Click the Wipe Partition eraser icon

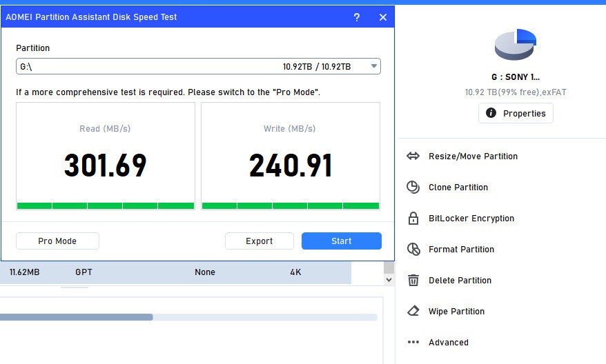(x=413, y=312)
